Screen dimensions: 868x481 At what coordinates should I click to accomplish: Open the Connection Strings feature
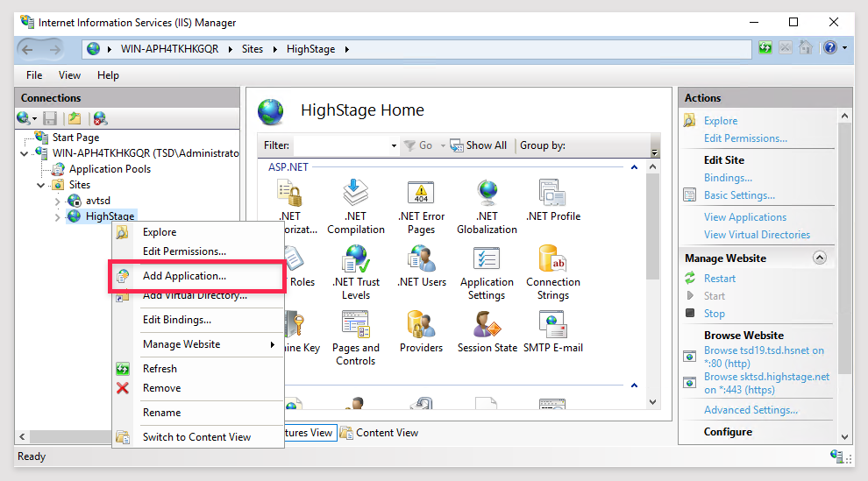coord(553,272)
